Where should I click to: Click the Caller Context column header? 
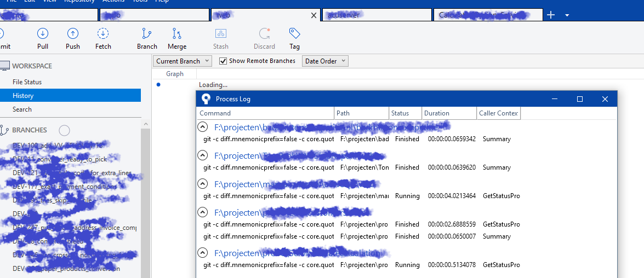(x=499, y=113)
